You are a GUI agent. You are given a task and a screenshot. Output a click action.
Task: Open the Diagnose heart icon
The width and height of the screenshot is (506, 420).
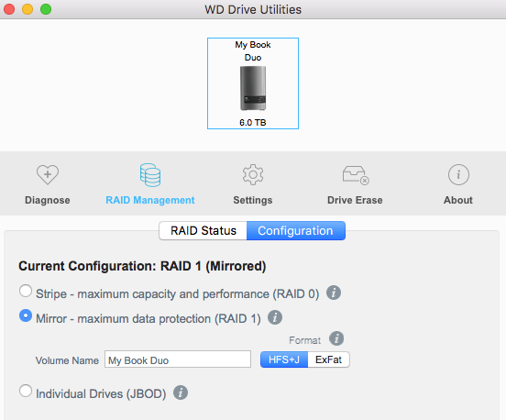(x=48, y=174)
